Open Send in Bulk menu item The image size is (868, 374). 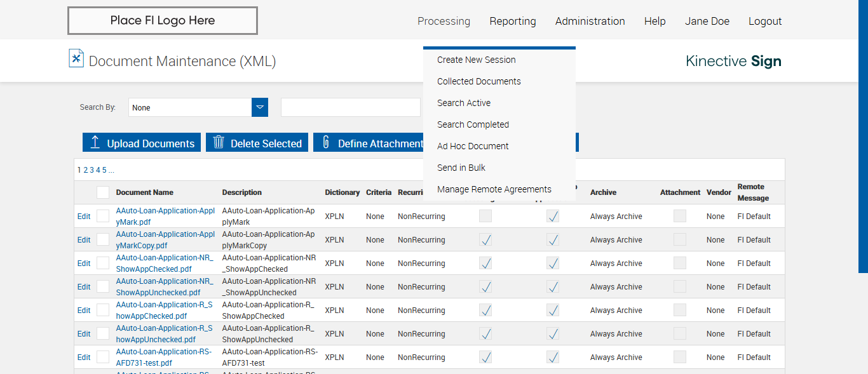(461, 168)
